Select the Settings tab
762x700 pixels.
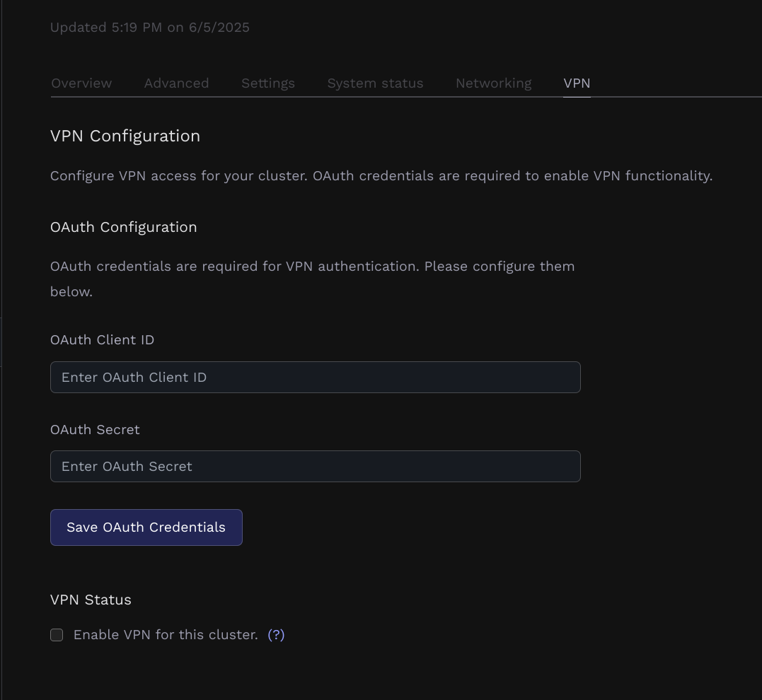[x=267, y=83]
